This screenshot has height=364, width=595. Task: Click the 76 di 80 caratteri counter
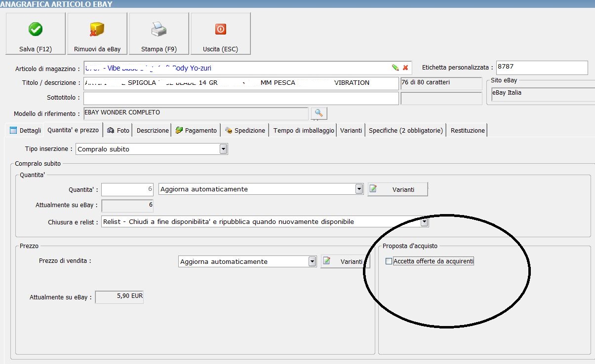coord(441,83)
